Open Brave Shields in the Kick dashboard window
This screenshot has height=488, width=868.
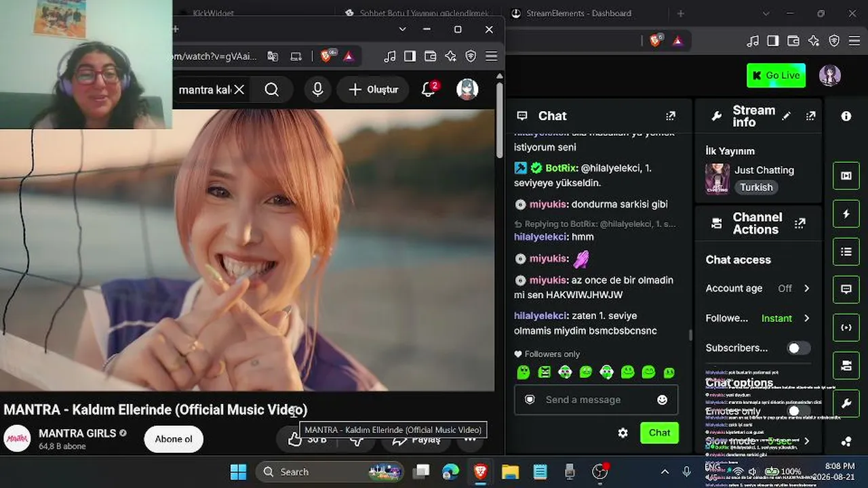(656, 41)
